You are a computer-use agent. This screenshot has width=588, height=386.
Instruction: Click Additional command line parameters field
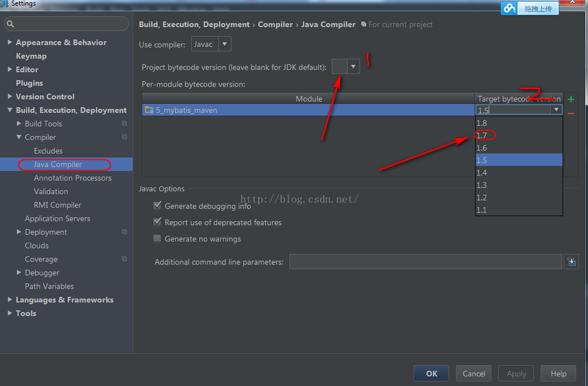pos(425,262)
